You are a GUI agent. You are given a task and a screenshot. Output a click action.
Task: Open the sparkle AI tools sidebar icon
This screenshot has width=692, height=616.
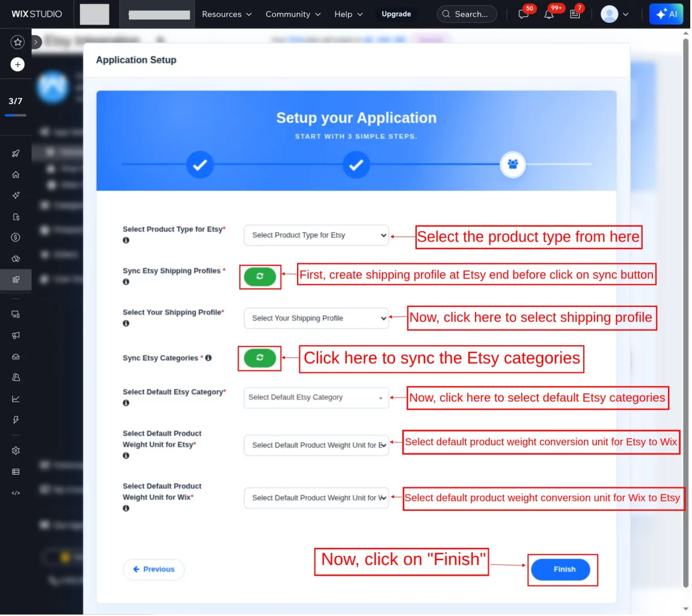pyautogui.click(x=16, y=196)
